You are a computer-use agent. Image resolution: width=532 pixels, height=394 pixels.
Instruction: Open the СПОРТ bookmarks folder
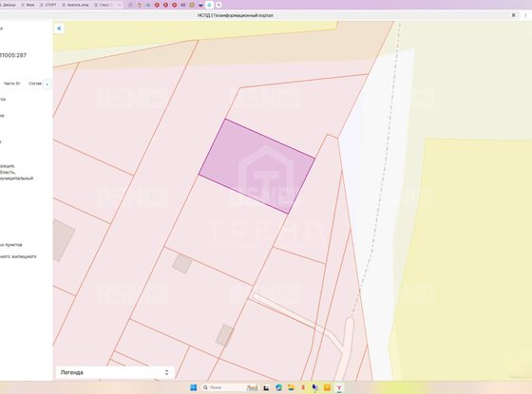[48, 5]
